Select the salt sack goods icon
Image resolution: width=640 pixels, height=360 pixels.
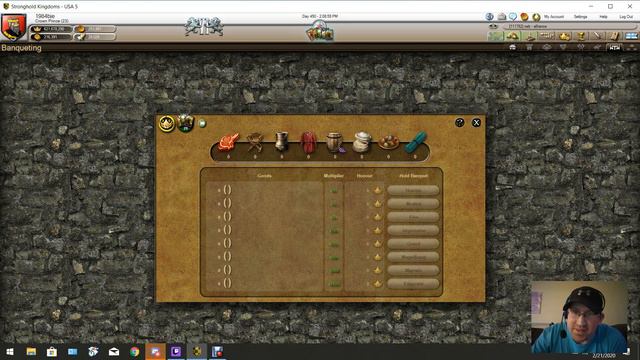point(362,142)
